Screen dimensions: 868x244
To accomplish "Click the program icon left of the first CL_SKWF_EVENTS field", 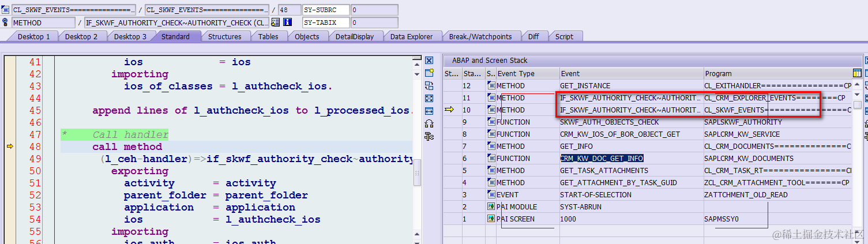I will click(5, 10).
